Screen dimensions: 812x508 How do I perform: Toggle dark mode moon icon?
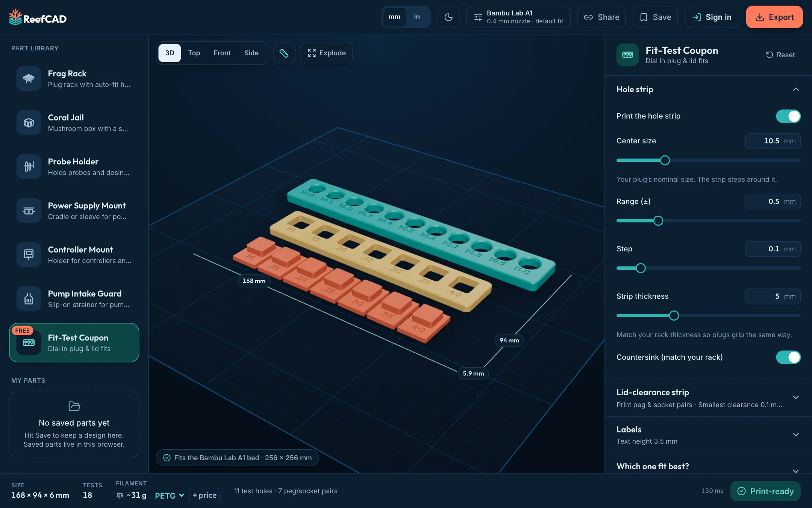coord(448,17)
